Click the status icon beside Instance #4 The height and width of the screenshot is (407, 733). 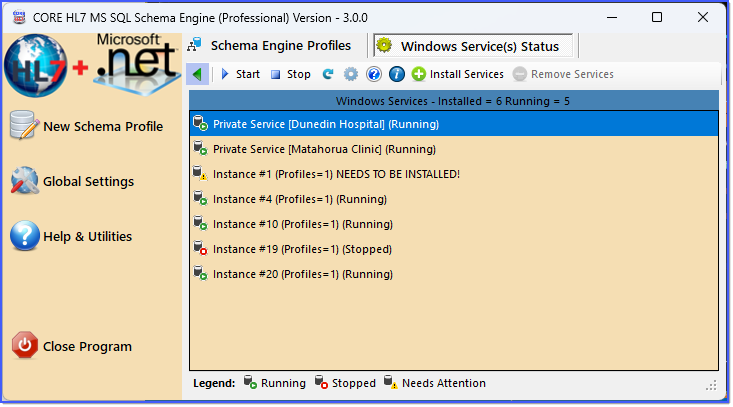pos(200,198)
